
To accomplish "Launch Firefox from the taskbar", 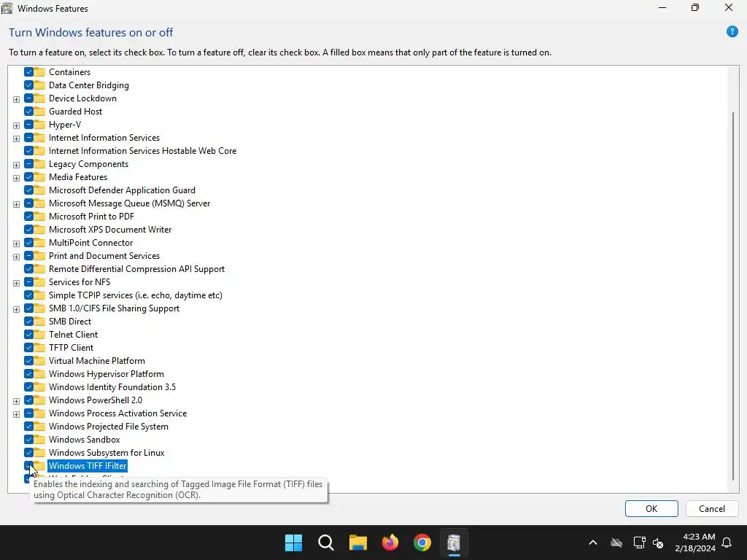I will (x=390, y=542).
